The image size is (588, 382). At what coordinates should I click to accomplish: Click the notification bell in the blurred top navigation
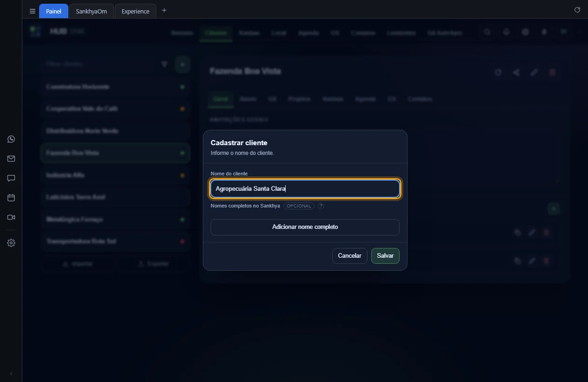click(506, 32)
